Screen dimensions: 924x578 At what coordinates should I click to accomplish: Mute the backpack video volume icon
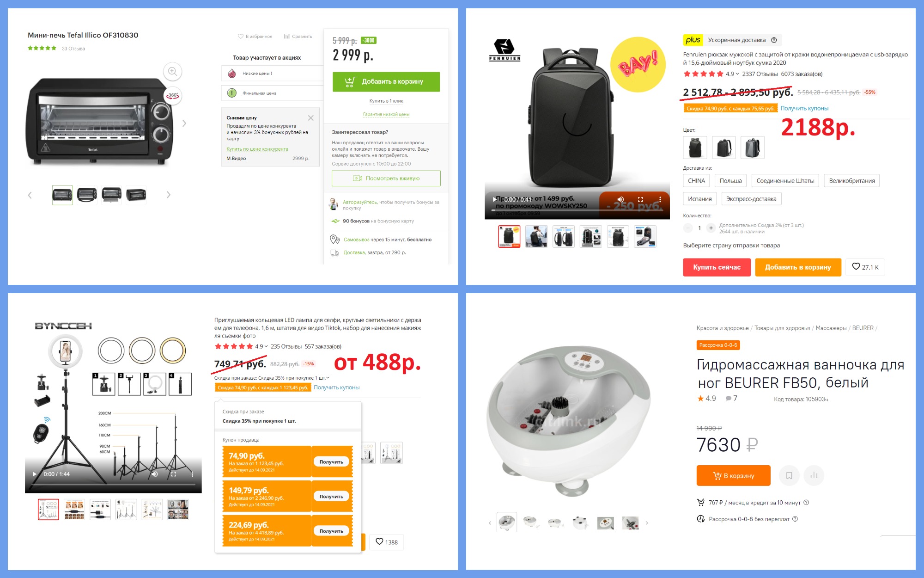coord(620,199)
